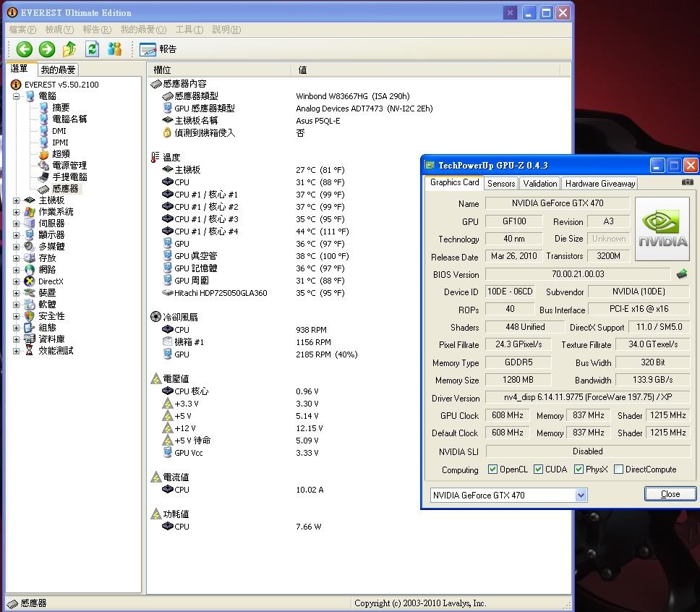Open the GPU selection dropdown in GPU-Z
Screen dimensions: 700x612
point(581,496)
